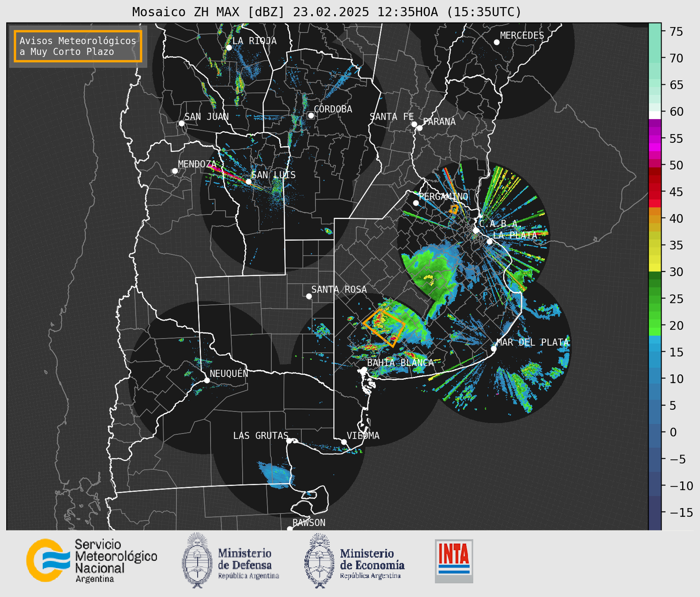
Task: Click the Avisos Meteorológicos a Muy Corto Plazo box
Action: 78,46
